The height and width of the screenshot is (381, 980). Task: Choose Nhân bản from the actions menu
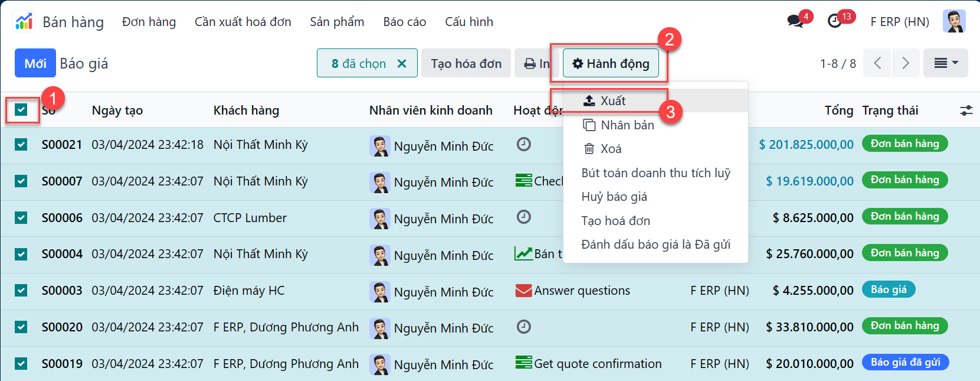click(x=655, y=125)
